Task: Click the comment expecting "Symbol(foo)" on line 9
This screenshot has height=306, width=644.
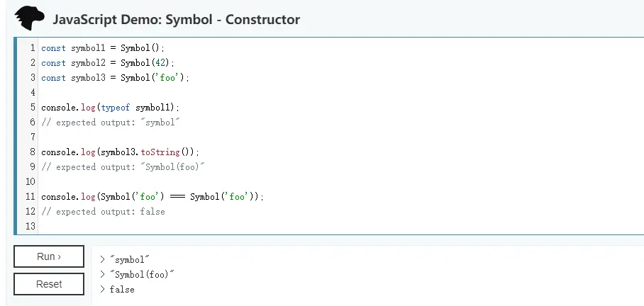Action: click(123, 167)
